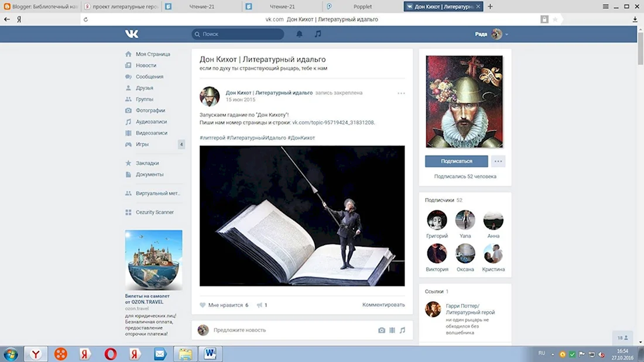Viewport: 644px width, 362px height.
Task: Click the film icon beside Видеозаписи
Action: tap(129, 133)
